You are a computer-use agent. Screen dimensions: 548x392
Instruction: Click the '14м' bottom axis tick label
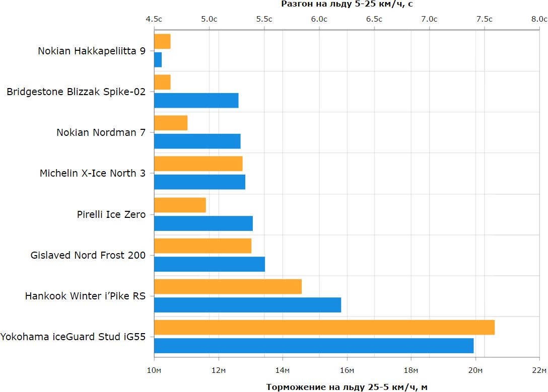tap(283, 370)
